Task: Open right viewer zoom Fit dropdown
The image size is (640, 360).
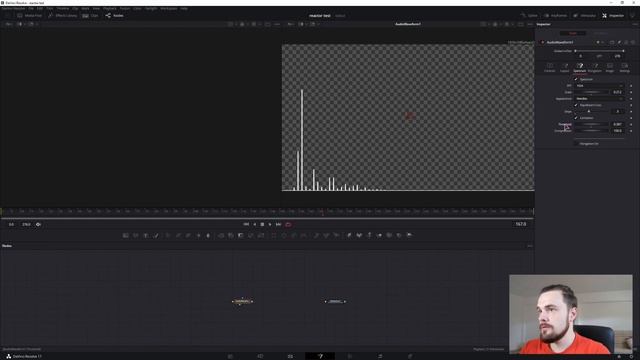Action: tap(291, 24)
